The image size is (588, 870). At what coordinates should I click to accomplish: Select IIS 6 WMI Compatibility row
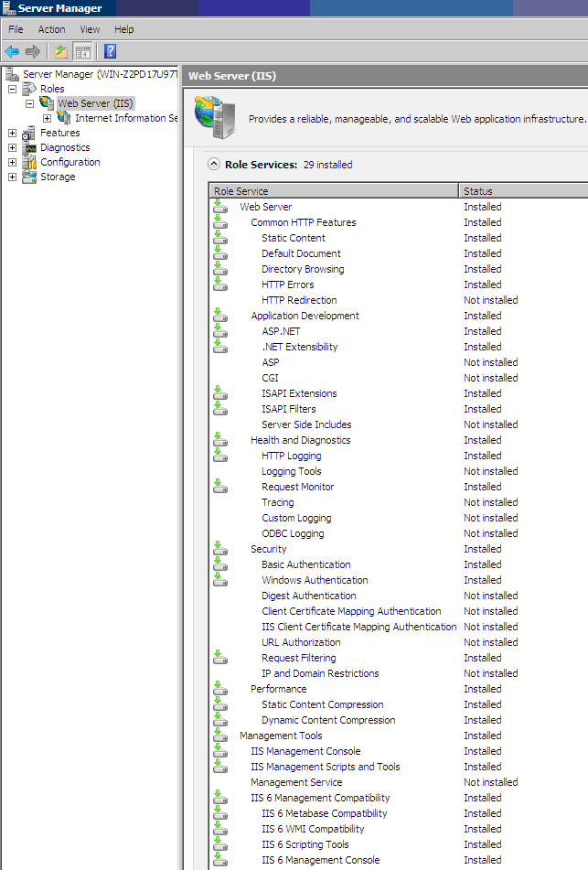399,829
